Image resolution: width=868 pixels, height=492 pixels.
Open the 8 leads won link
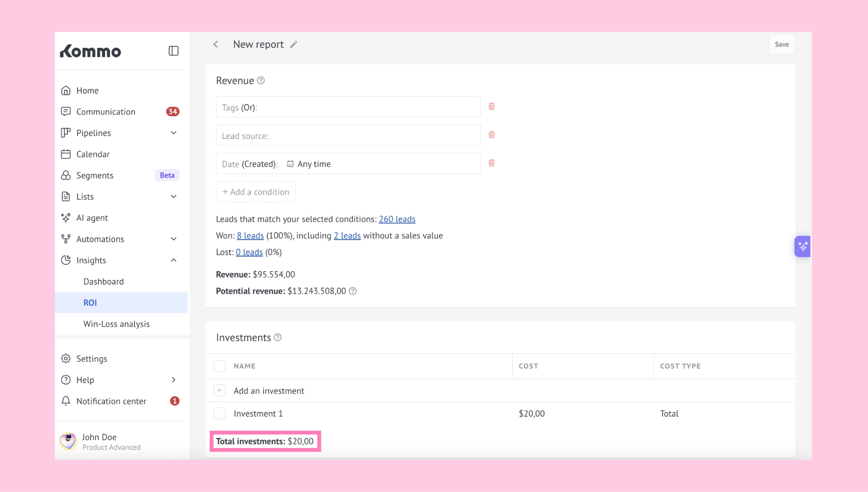[x=250, y=236]
